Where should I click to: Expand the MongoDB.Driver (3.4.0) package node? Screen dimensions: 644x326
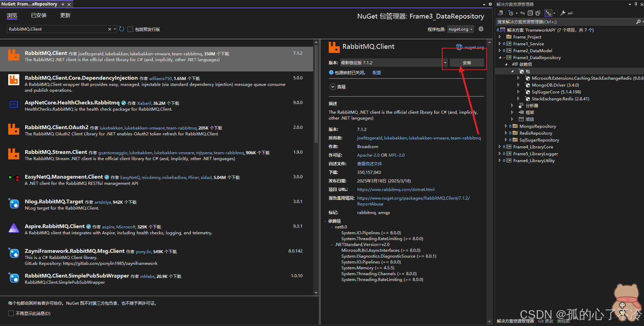[519, 85]
